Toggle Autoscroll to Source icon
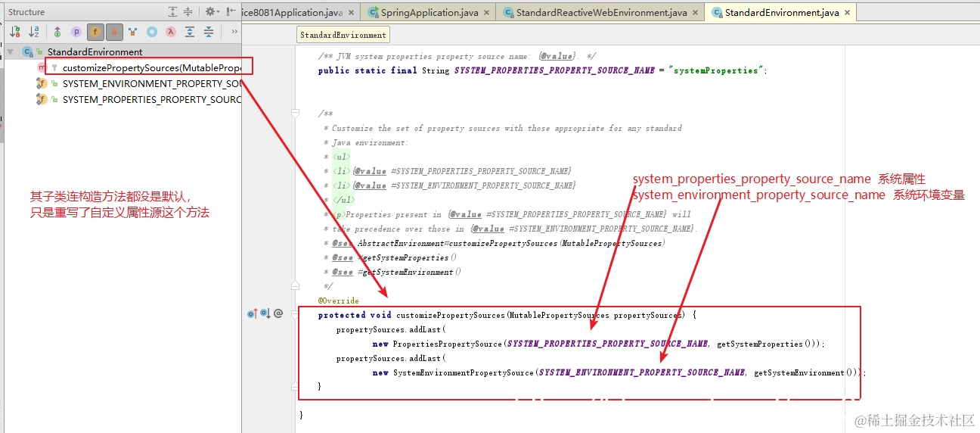The height and width of the screenshot is (433, 980). (190, 32)
